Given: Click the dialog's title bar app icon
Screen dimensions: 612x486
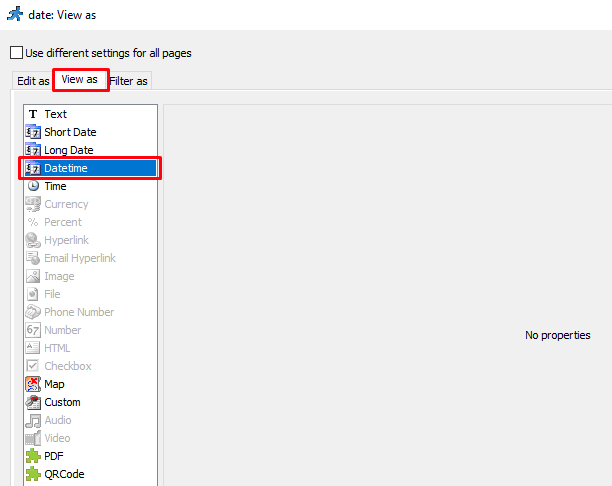Looking at the screenshot, I should pyautogui.click(x=14, y=15).
